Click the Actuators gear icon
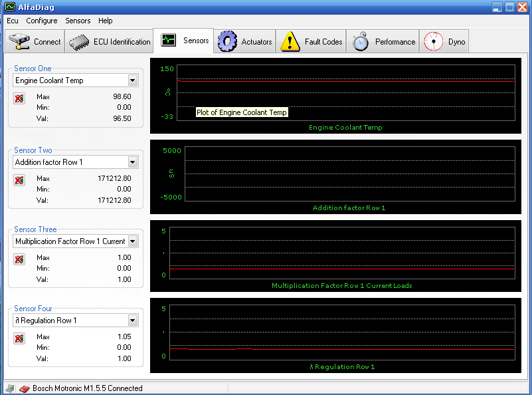The width and height of the screenshot is (532, 395). (x=227, y=41)
